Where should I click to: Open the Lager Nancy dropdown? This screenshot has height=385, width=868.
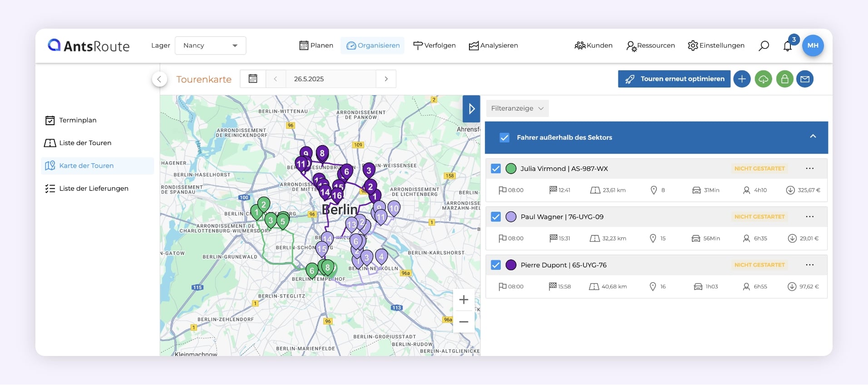[210, 46]
